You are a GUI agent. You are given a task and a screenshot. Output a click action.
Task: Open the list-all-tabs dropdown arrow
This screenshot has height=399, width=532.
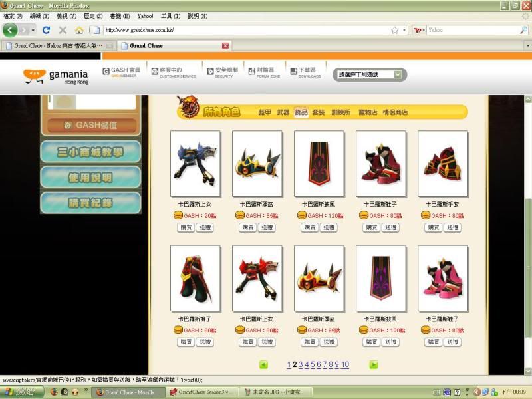[527, 45]
